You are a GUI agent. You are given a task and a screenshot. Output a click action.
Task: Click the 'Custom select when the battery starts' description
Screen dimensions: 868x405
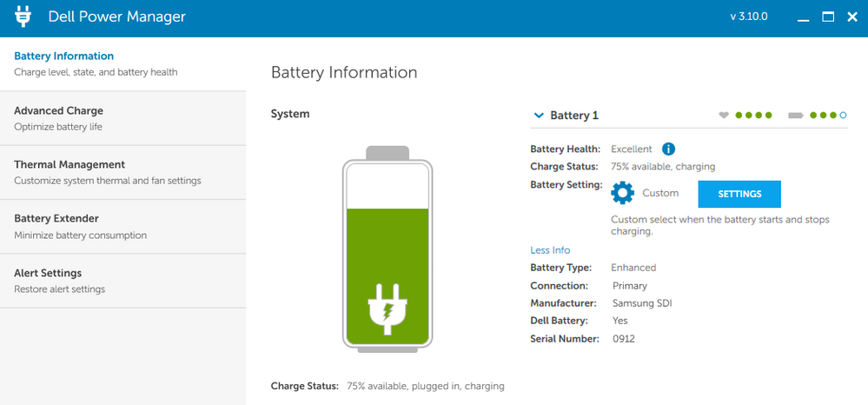720,225
